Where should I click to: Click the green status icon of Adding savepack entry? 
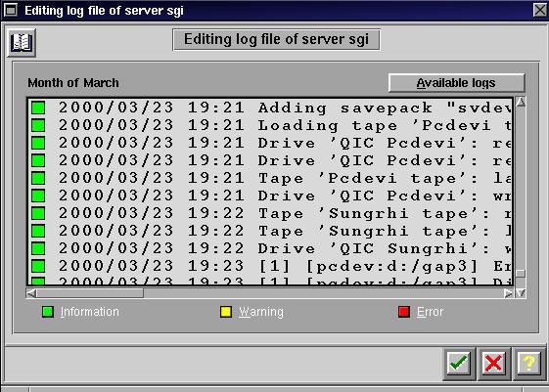point(38,108)
